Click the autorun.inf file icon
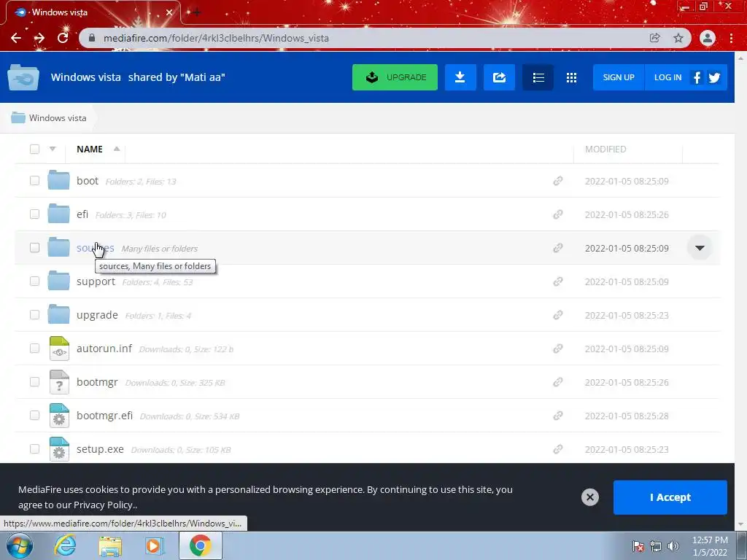This screenshot has height=560, width=747. (59, 348)
